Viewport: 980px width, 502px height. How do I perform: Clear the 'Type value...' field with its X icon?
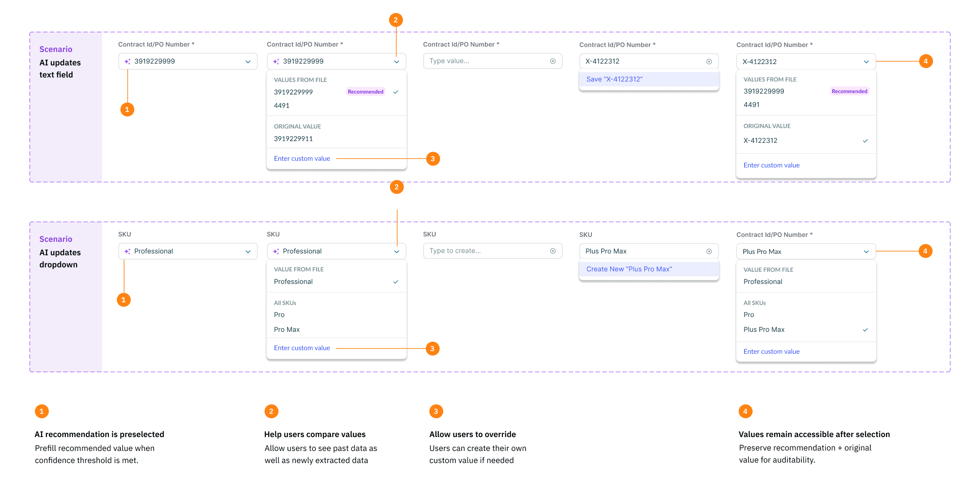[x=553, y=61]
